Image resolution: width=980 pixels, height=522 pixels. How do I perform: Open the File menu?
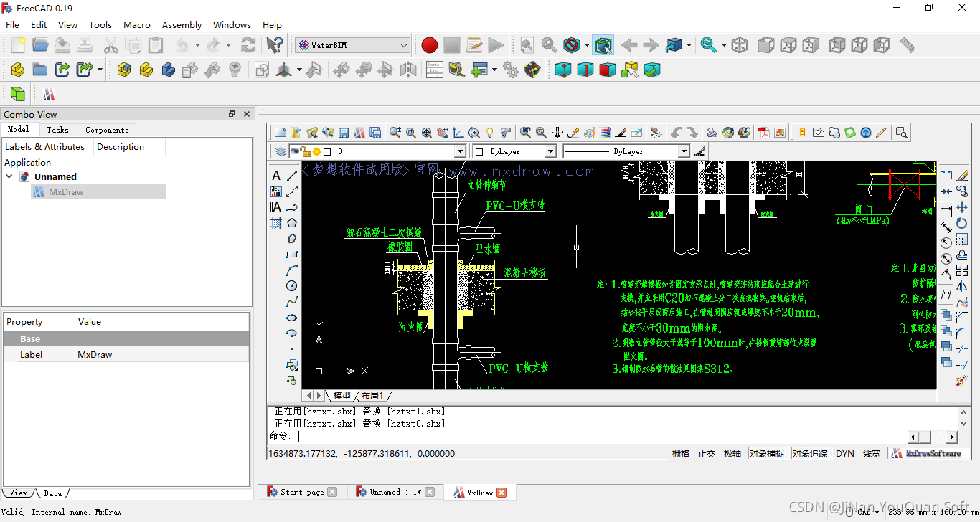coord(13,24)
